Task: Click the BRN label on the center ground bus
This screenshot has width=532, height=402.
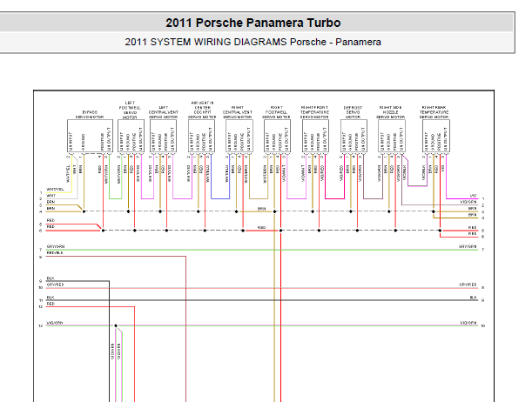Action: [261, 209]
